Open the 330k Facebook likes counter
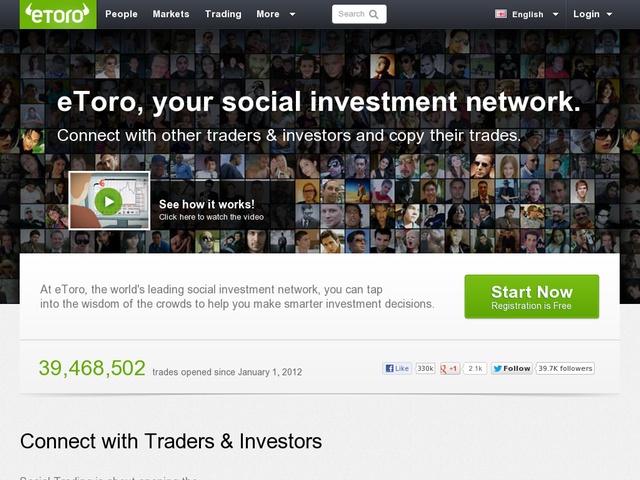 coord(425,369)
